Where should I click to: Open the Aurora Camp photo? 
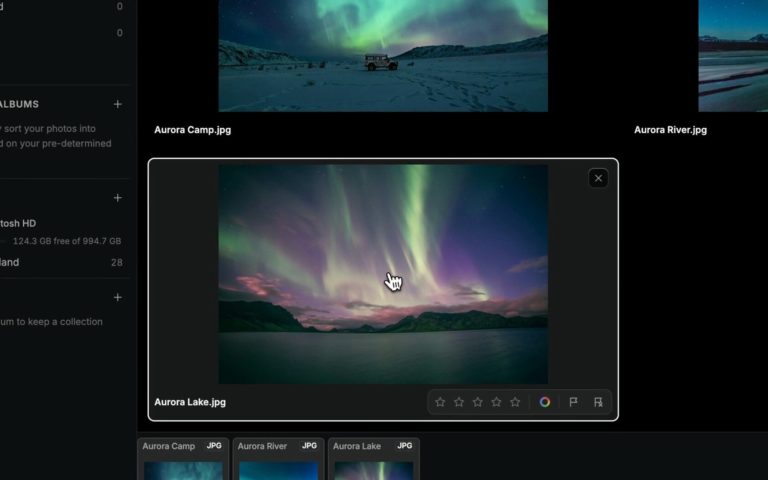[383, 56]
